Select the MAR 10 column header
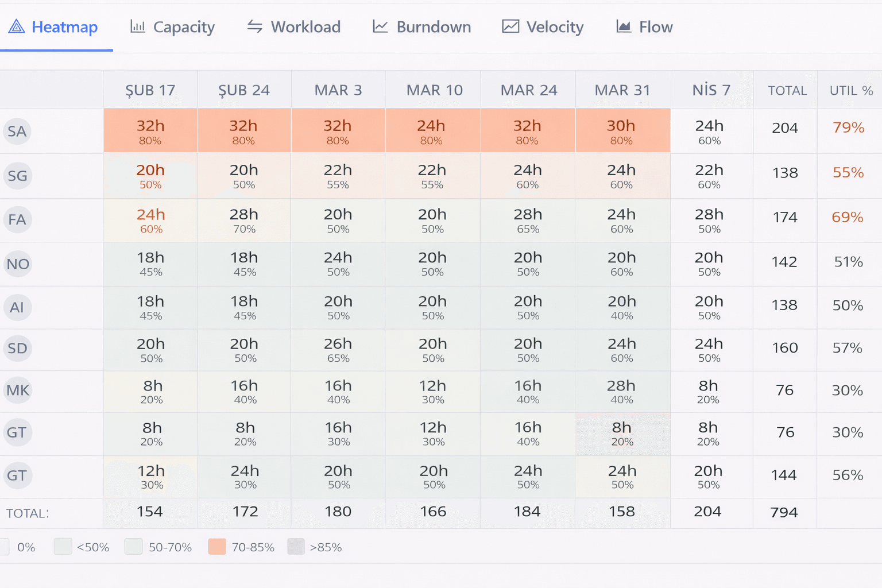The width and height of the screenshot is (882, 588). click(x=435, y=90)
